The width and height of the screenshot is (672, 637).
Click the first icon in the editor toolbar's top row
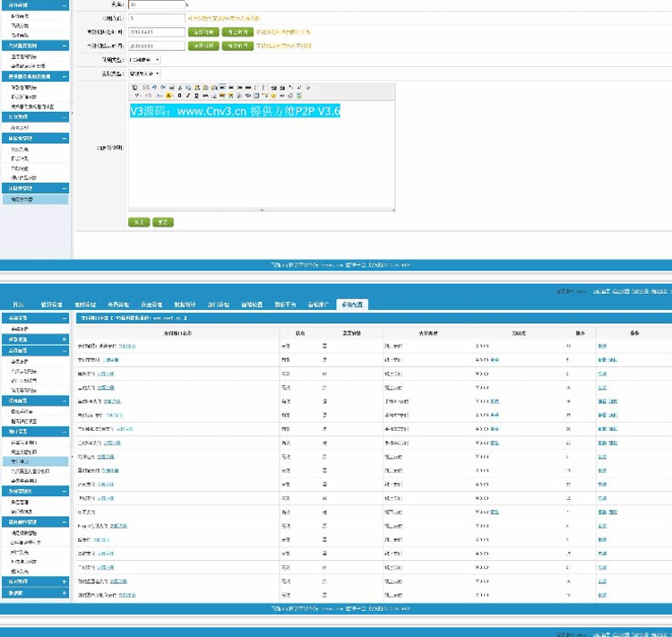[134, 87]
